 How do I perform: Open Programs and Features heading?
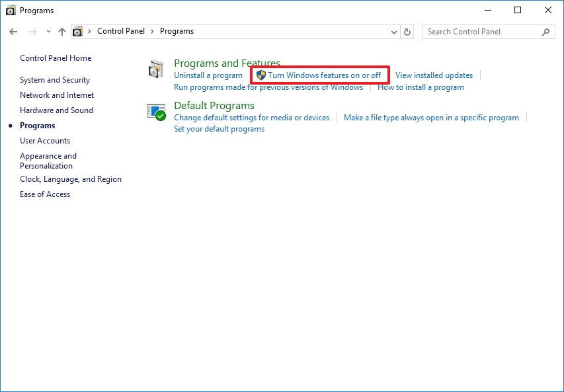[227, 63]
